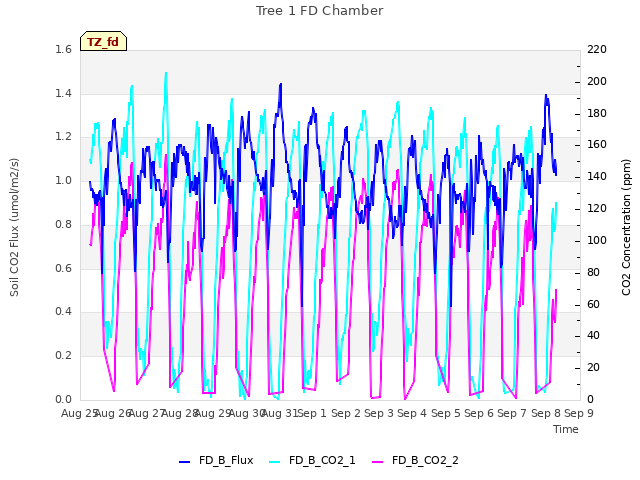Click the CO2 Concentration (ppm) axis label
The height and width of the screenshot is (480, 640).
tap(626, 227)
